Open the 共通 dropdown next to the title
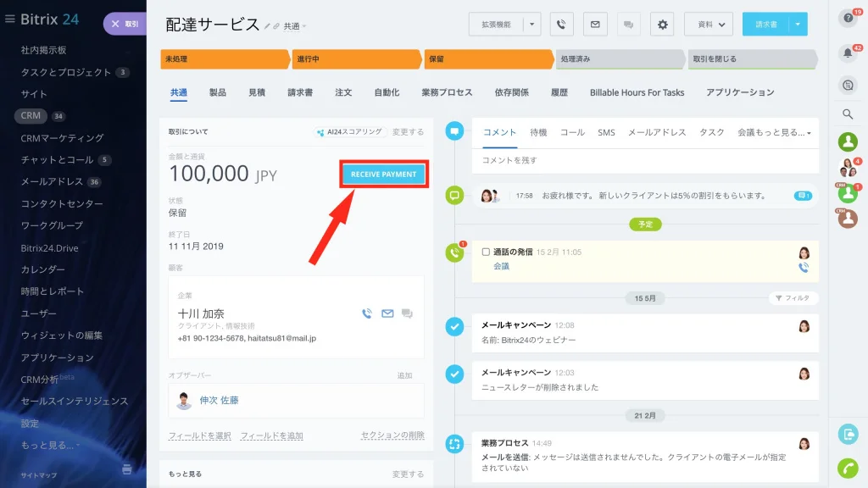Viewport: 868px width, 488px height. pos(294,26)
